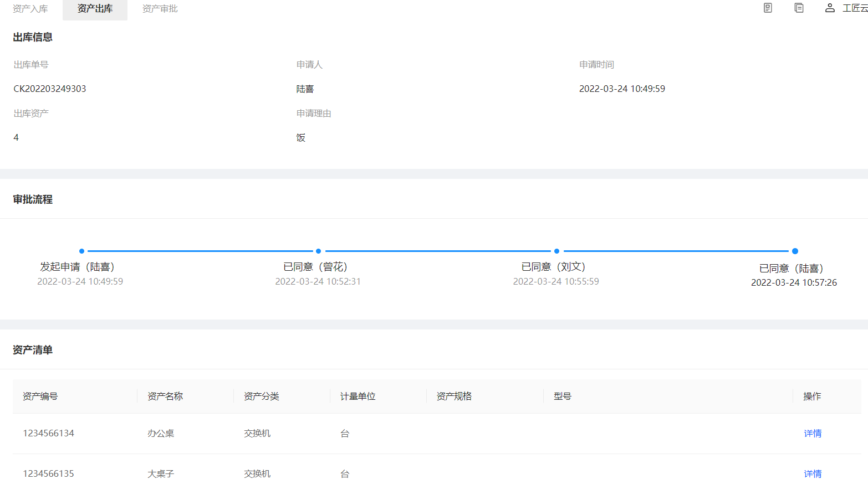Open the document report icon in top bar
Viewport: 868px width, 479px height.
tap(767, 8)
